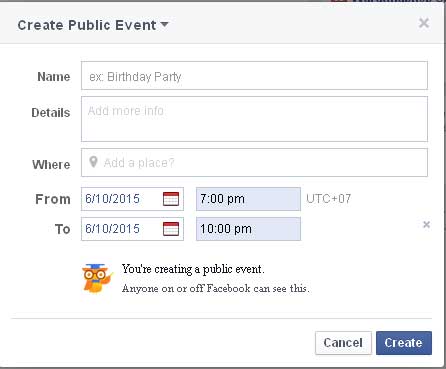The image size is (446, 369).
Task: Click the blue Create button
Action: click(x=404, y=343)
